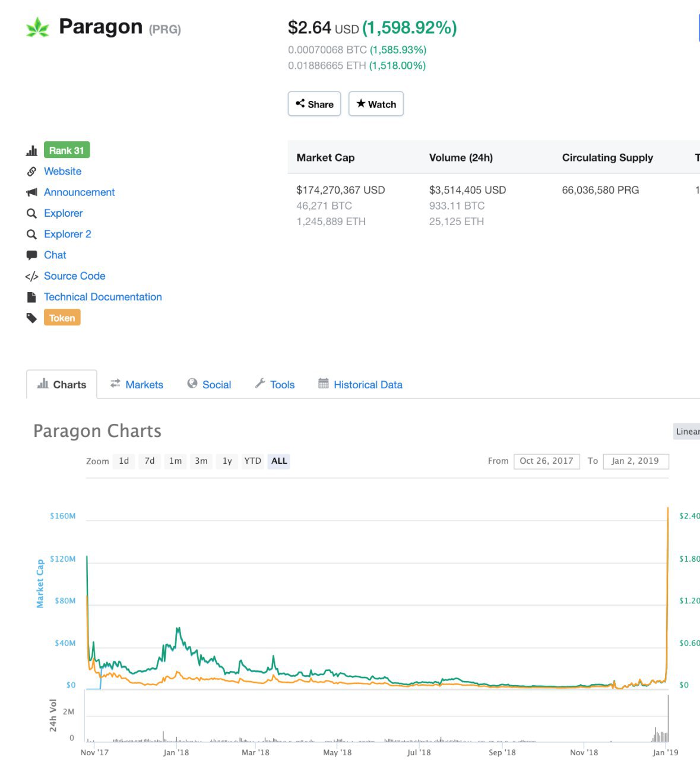Viewport: 700px width, 760px height.
Task: Click the 0.01886665 ETH price line
Action: (357, 66)
